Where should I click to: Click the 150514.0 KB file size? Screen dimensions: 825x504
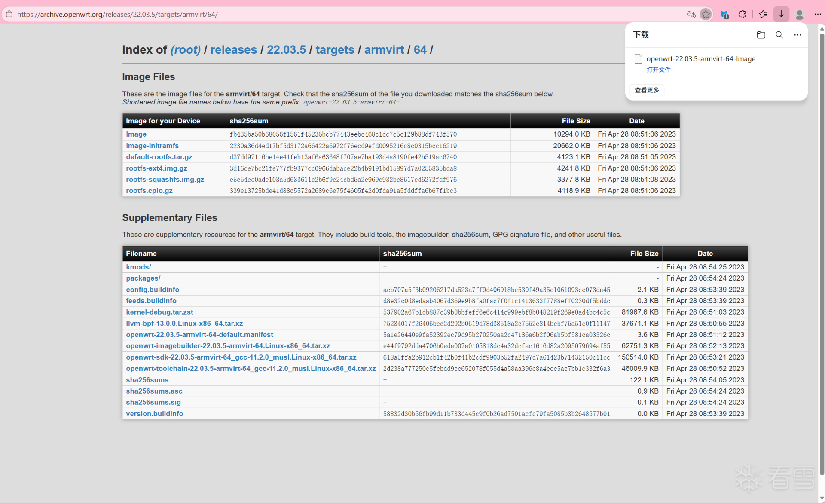[x=638, y=357]
